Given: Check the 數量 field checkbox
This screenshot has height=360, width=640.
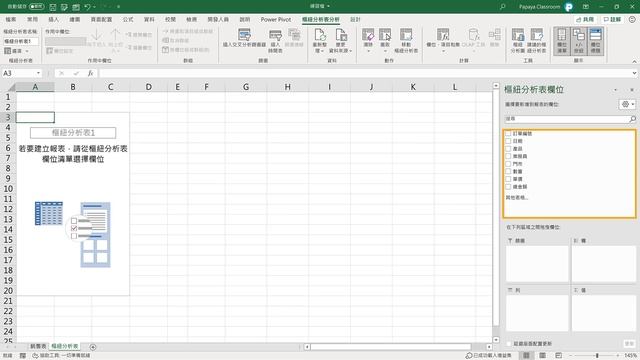Looking at the screenshot, I should pyautogui.click(x=508, y=171).
